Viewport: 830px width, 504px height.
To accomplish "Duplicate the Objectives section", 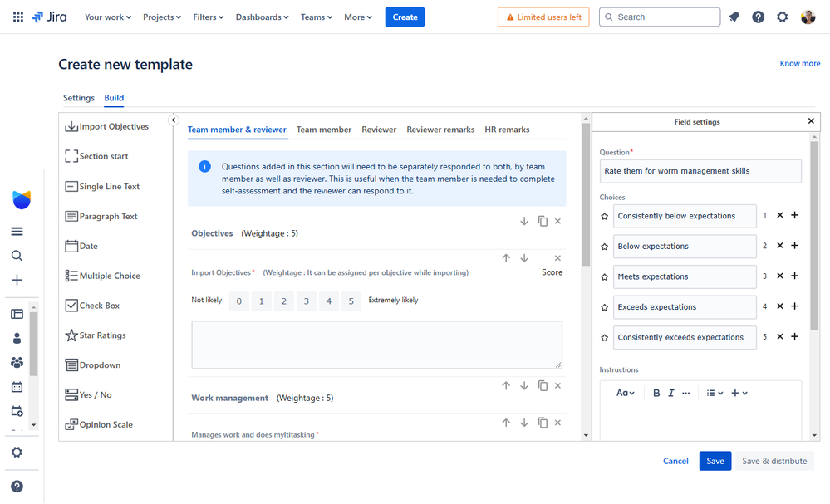I will (x=543, y=221).
